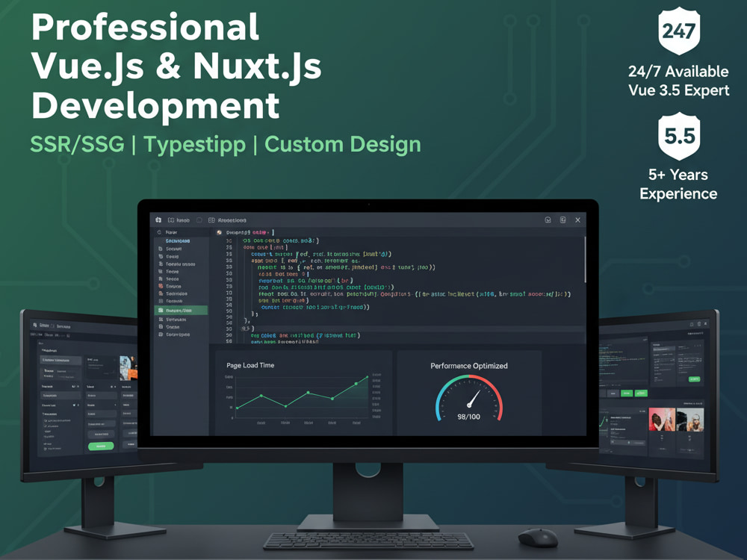
Task: Click the top-left window icon on the left monitor
Action: tap(35, 325)
